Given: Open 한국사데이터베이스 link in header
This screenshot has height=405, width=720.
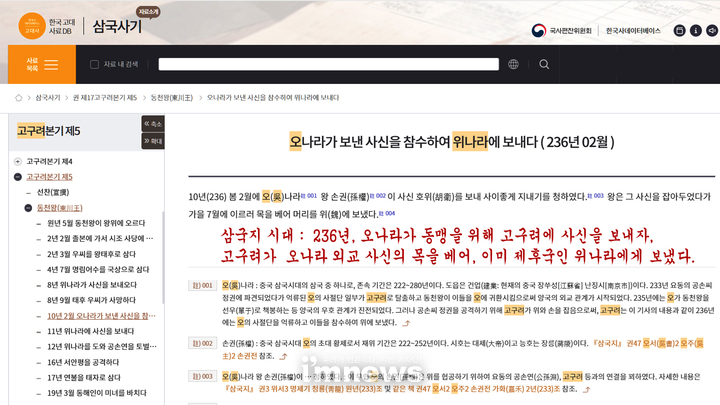Looking at the screenshot, I should coord(631,30).
